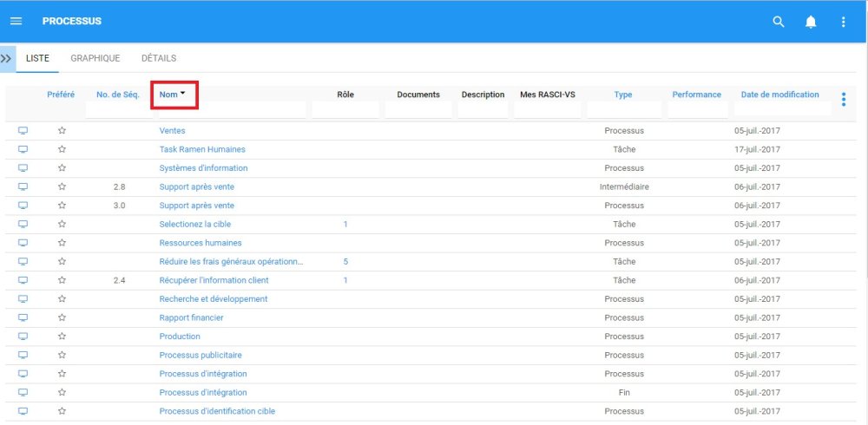
Task: Open Recherche et développement link
Action: (x=214, y=299)
